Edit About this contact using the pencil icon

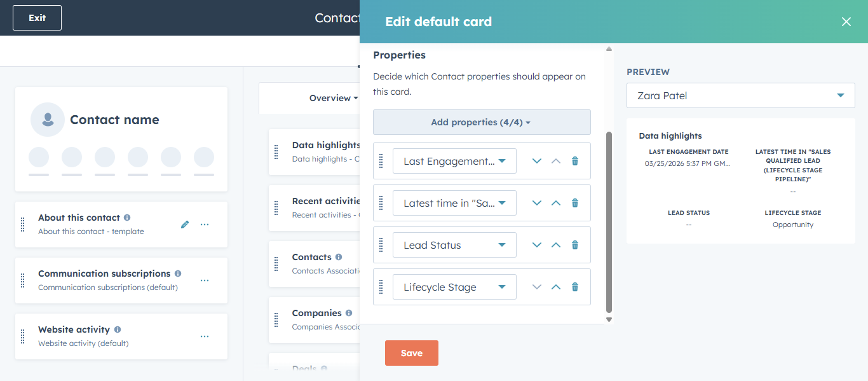click(x=184, y=224)
